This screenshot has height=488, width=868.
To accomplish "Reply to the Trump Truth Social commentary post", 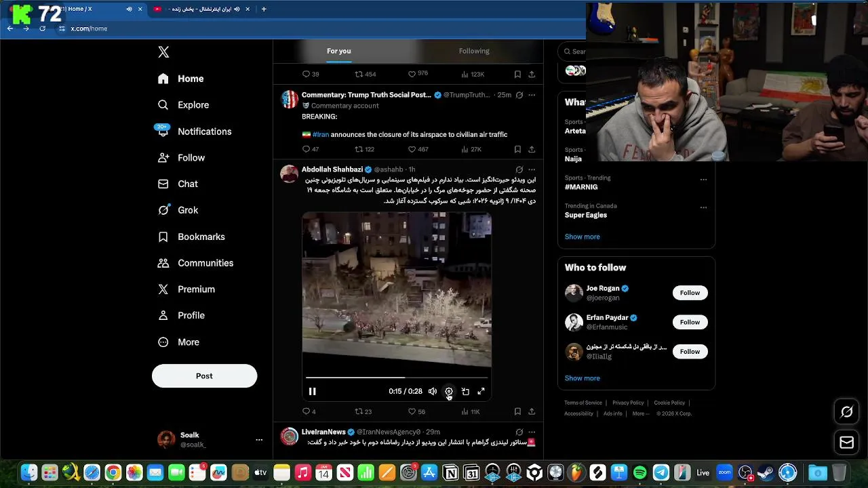I will pos(310,149).
